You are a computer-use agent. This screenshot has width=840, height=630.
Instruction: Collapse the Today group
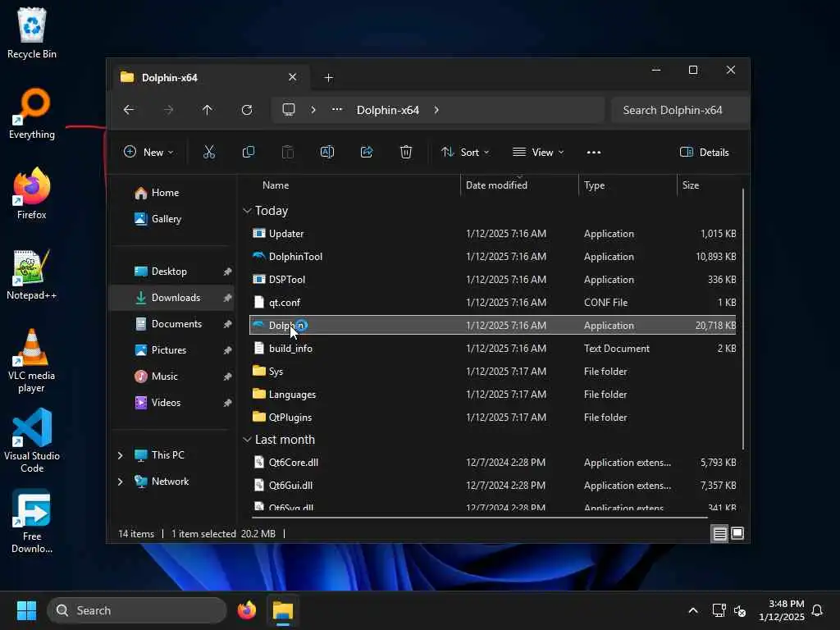pos(247,211)
